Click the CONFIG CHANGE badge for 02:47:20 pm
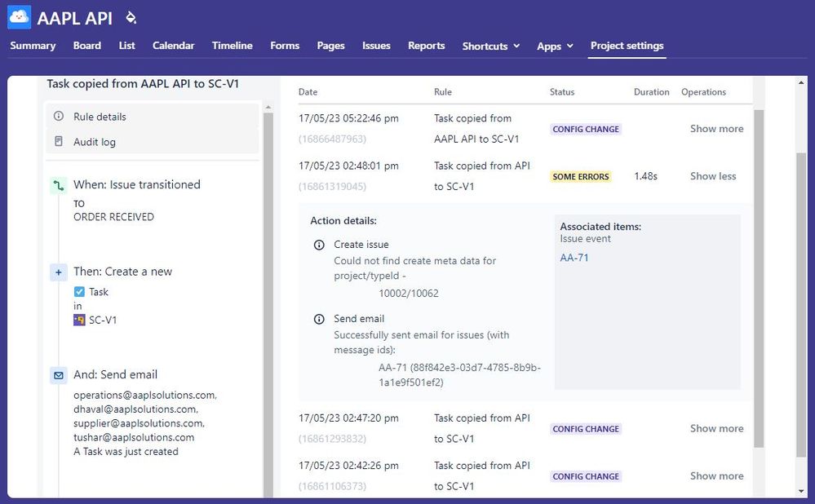The width and height of the screenshot is (815, 504). [586, 429]
